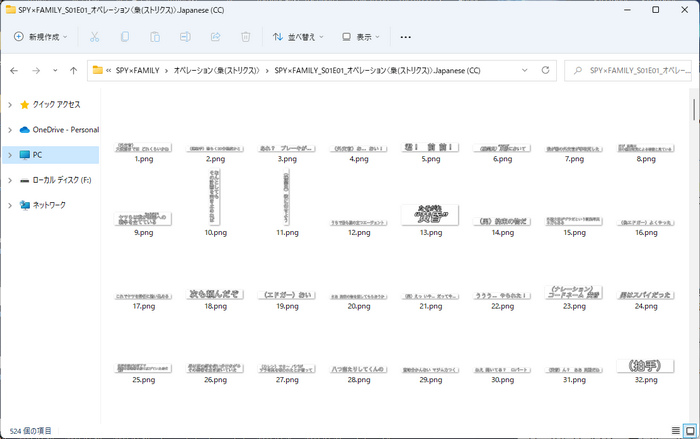
Task: Open the 表示 view dropdown
Action: click(360, 37)
